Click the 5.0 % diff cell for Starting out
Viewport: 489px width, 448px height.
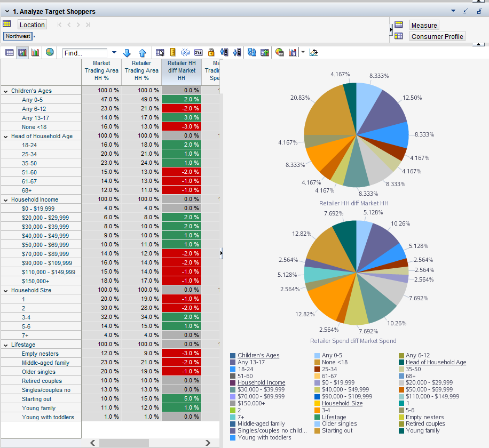pyautogui.click(x=182, y=398)
